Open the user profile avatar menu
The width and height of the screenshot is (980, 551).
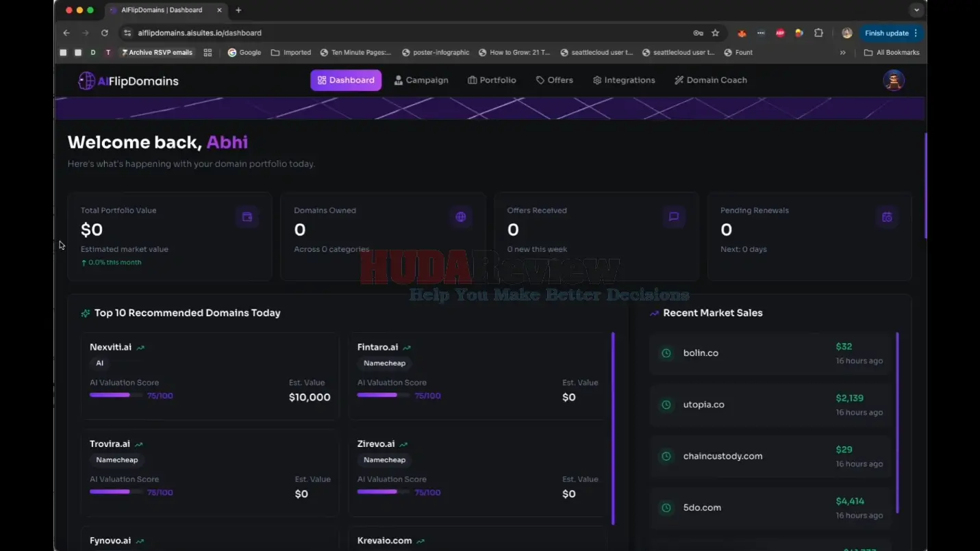point(894,80)
